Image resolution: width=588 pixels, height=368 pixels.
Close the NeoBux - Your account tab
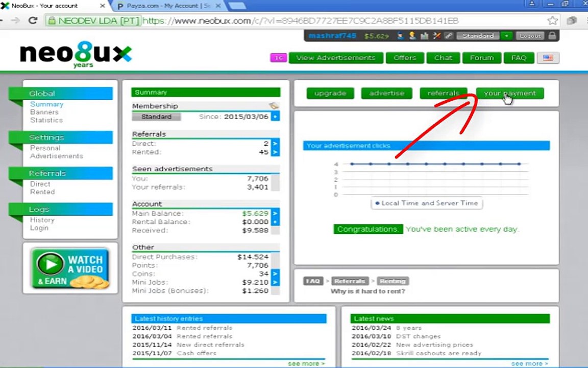(x=103, y=6)
